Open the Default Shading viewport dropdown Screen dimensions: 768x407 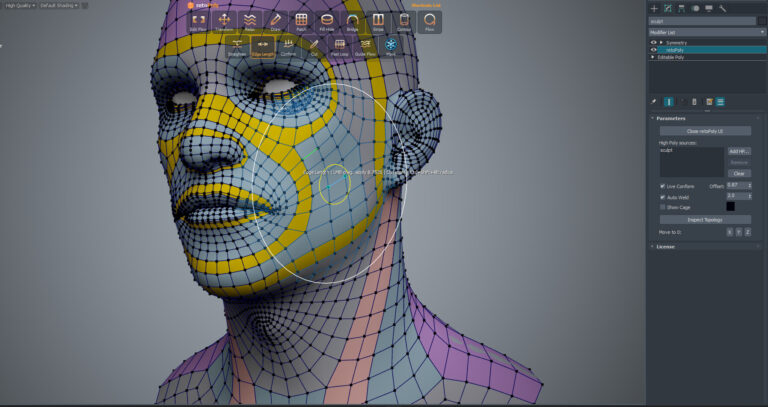pos(59,5)
